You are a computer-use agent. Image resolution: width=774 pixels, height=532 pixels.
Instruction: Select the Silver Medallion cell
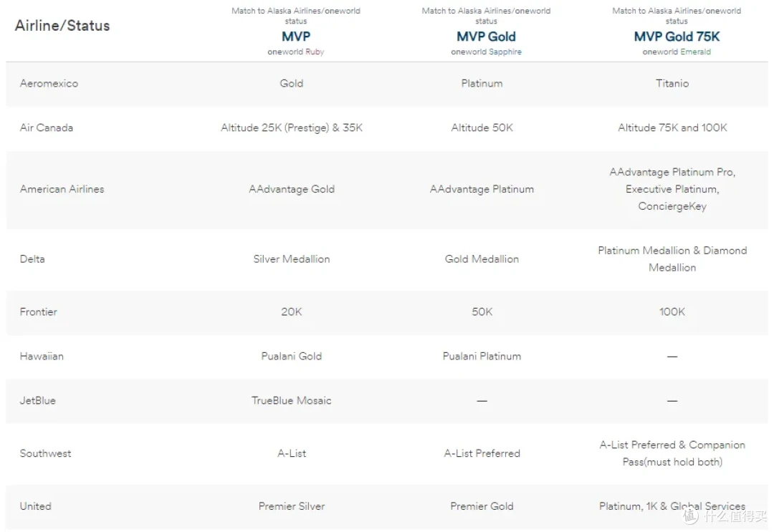(291, 259)
